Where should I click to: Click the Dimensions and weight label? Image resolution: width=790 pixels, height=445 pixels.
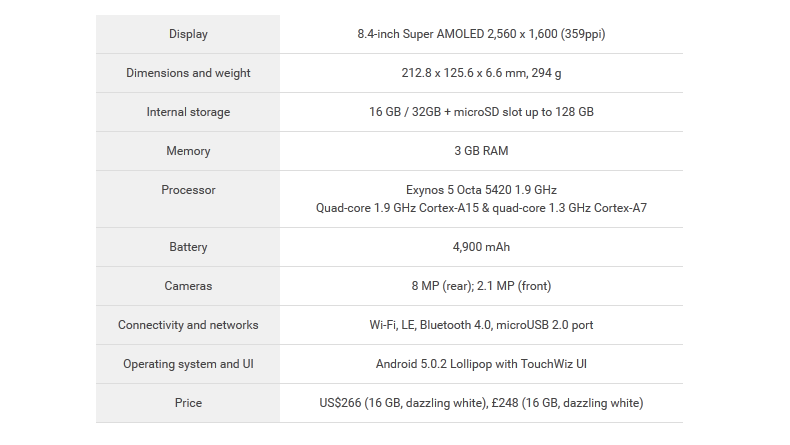[188, 73]
